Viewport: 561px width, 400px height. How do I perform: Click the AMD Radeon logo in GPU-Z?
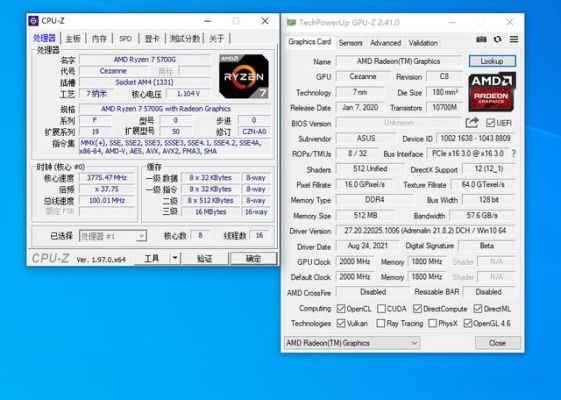click(492, 92)
